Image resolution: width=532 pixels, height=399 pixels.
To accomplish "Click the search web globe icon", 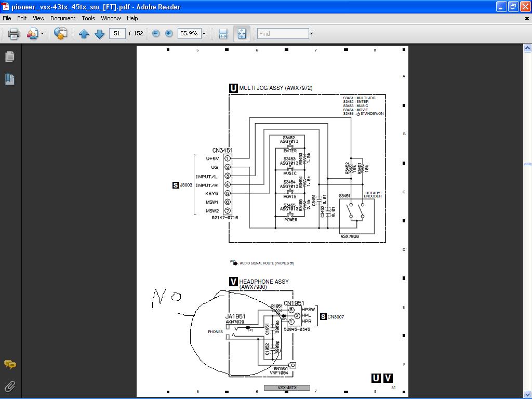I will coord(60,34).
